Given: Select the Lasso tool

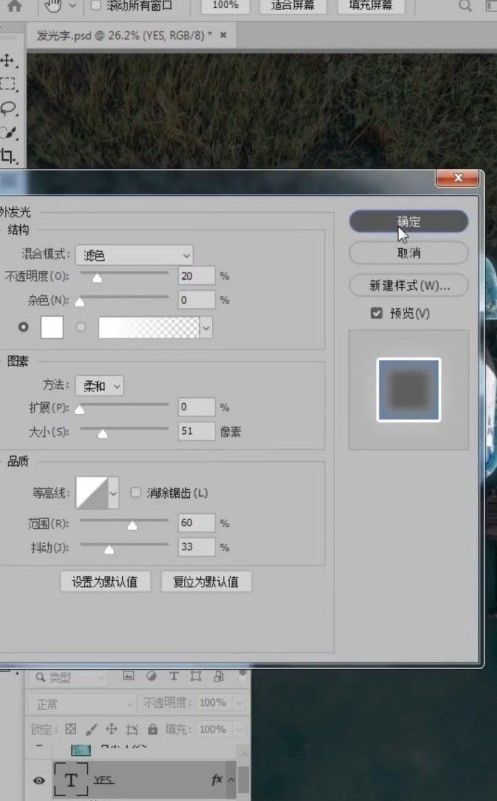Looking at the screenshot, I should [8, 108].
